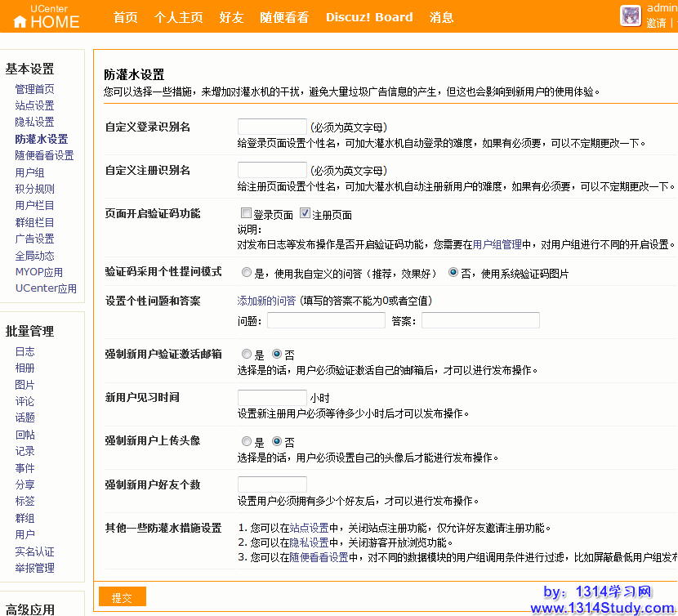Open the 用户组管理 link
This screenshot has height=616, width=678.
[x=497, y=244]
